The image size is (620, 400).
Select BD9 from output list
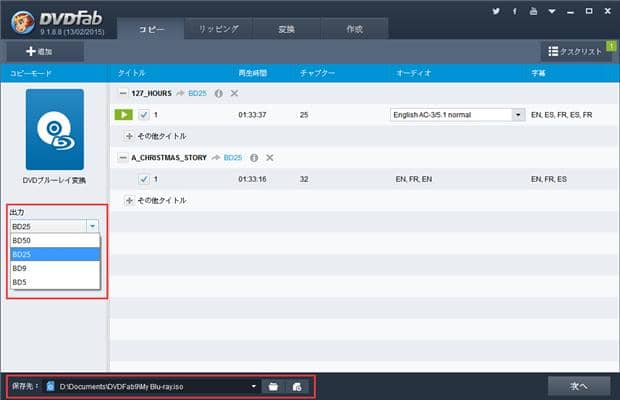click(x=55, y=268)
